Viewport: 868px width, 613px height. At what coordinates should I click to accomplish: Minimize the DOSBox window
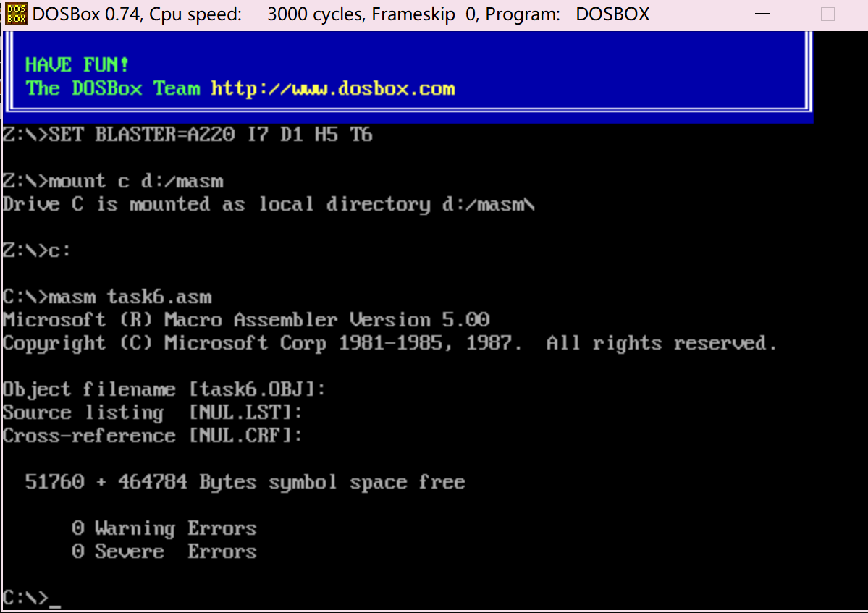(762, 14)
